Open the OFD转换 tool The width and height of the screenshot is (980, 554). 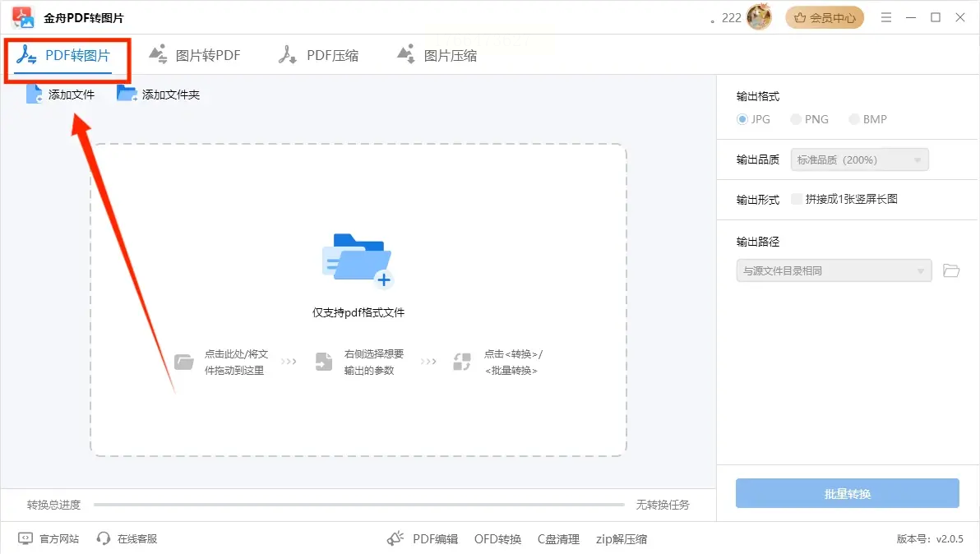click(x=497, y=539)
